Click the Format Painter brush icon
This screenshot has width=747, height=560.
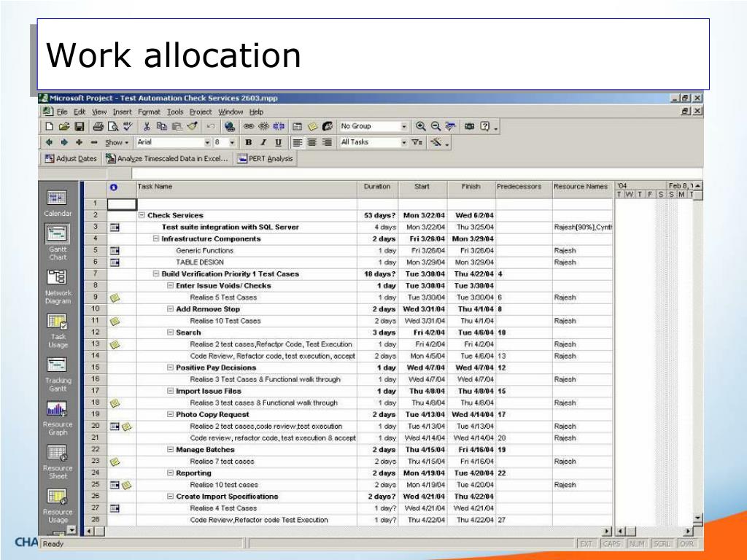192,127
